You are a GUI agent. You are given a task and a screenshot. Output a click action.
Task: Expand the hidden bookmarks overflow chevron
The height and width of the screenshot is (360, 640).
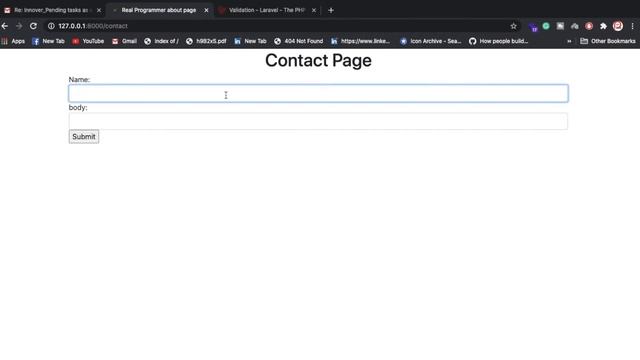[x=569, y=41]
